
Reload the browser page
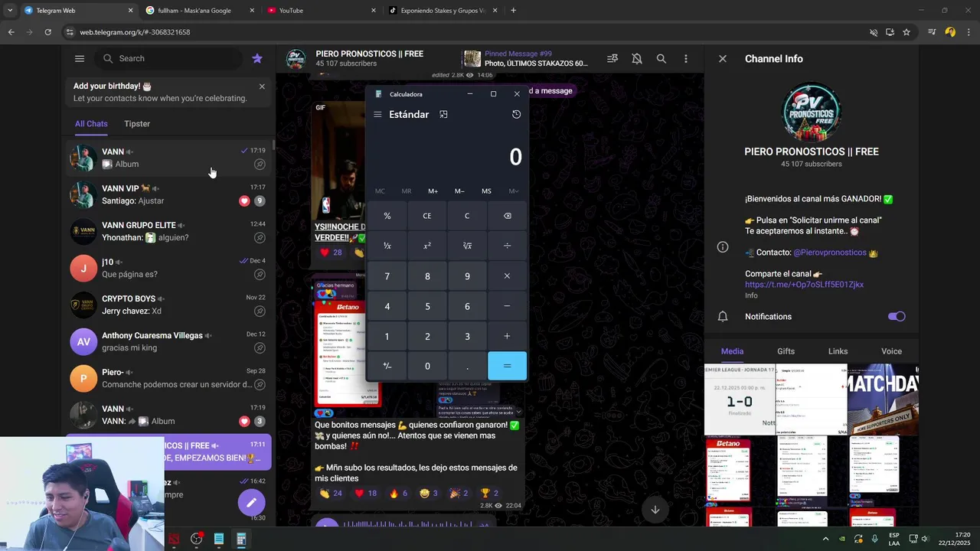(47, 32)
